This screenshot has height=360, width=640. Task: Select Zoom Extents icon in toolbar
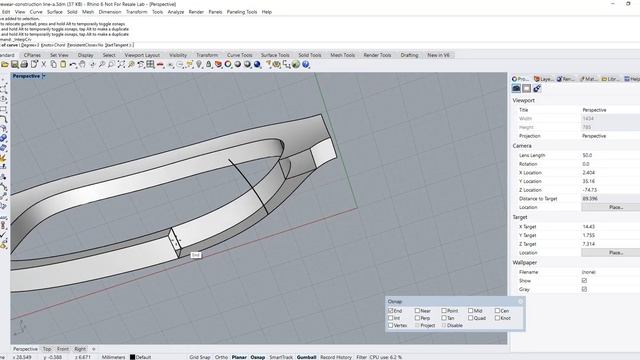(121, 64)
